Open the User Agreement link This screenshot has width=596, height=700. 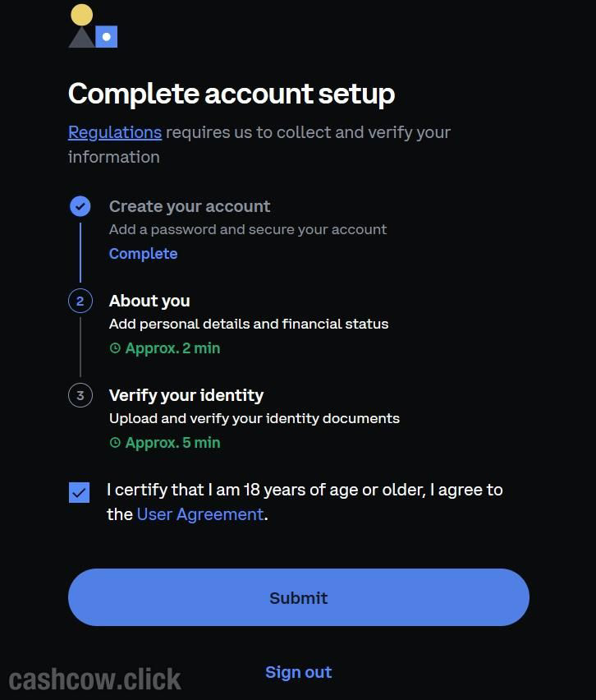click(x=200, y=514)
